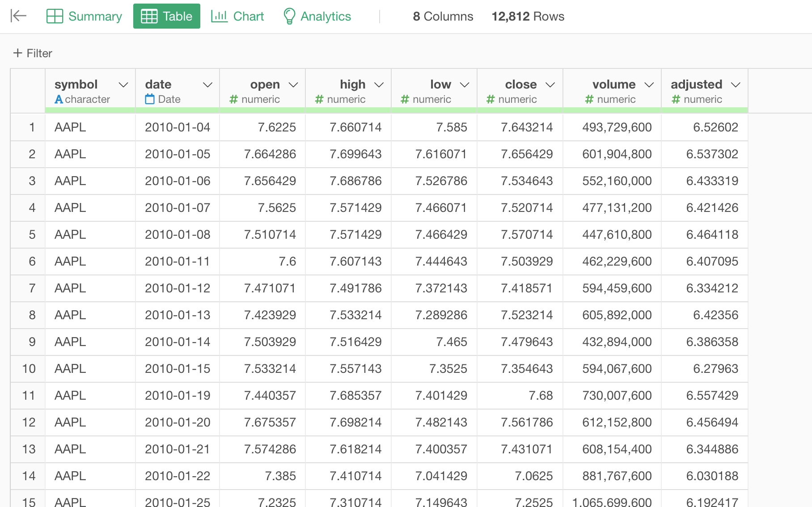The height and width of the screenshot is (507, 812).
Task: Click the date cell 2010-01-19
Action: 178,396
